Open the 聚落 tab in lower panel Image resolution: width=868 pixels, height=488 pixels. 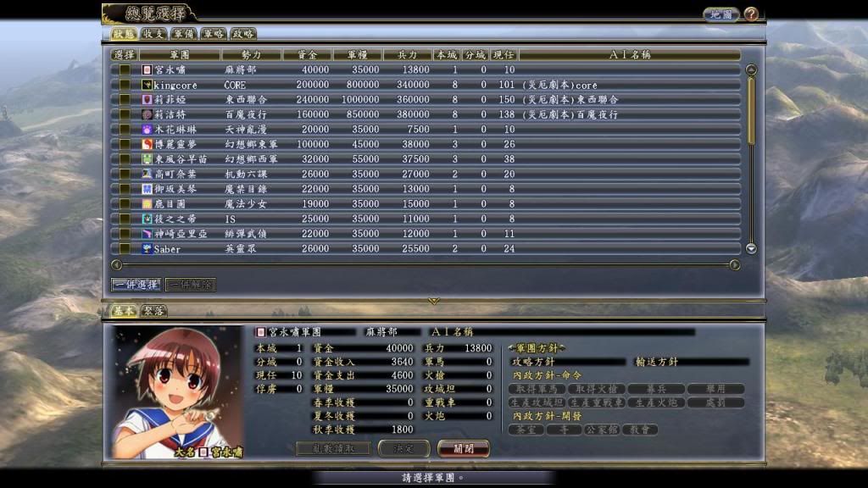coord(153,311)
